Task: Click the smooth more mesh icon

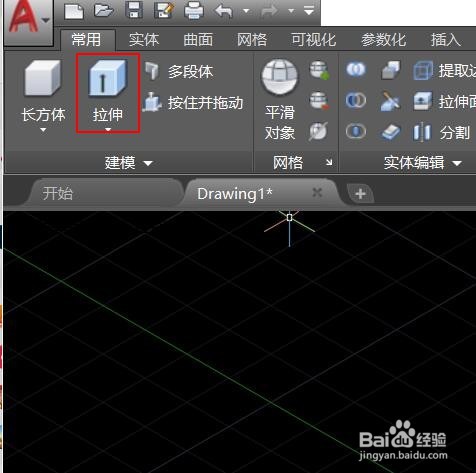Action: pyautogui.click(x=319, y=70)
